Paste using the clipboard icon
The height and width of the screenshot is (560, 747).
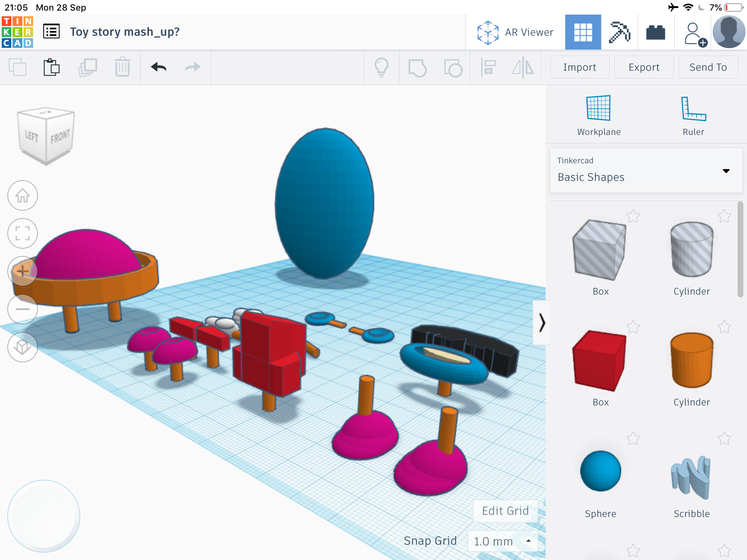pos(51,67)
